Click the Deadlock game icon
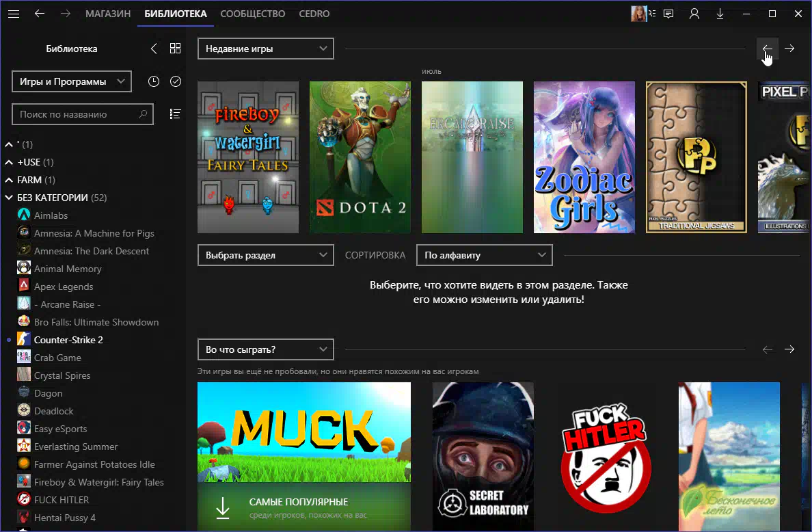Viewport: 812px width, 532px height. 24,410
